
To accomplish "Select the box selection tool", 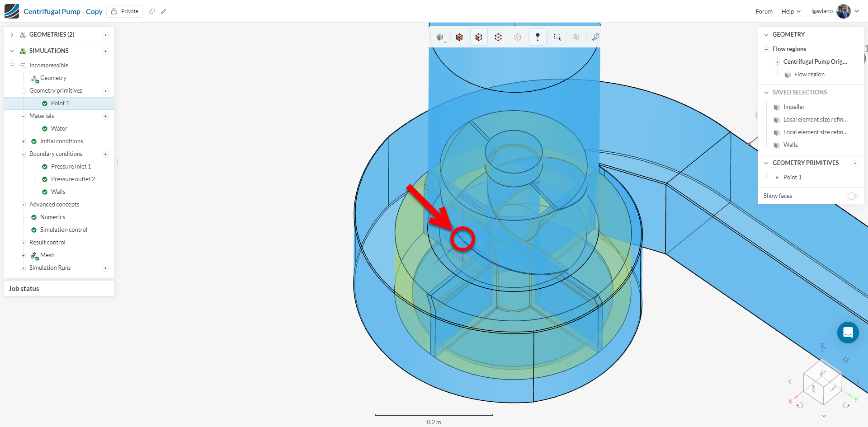I will [557, 37].
